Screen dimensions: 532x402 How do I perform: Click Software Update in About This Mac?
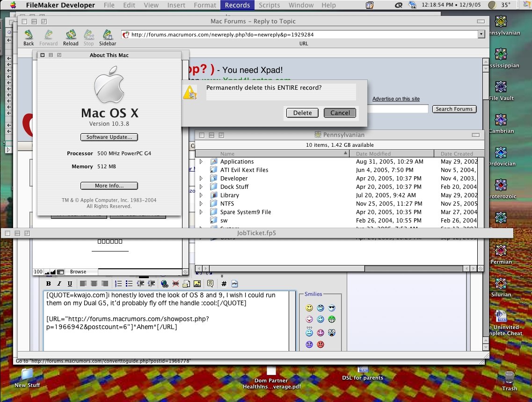coord(109,137)
